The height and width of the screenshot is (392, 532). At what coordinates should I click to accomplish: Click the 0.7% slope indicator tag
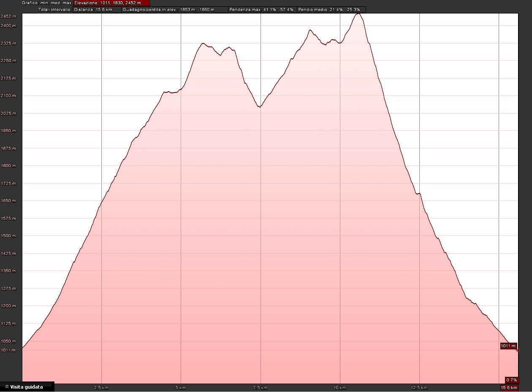[511, 380]
